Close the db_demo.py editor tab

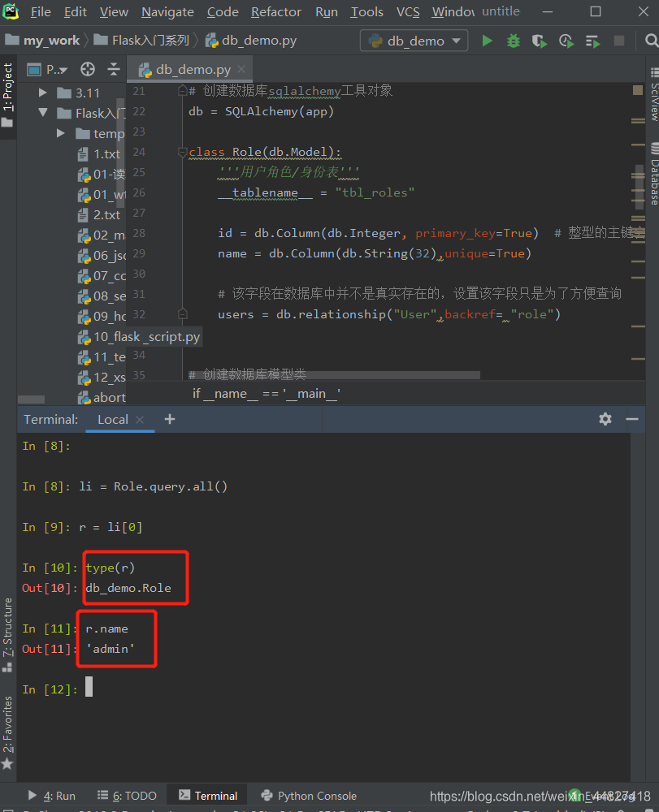click(x=241, y=69)
